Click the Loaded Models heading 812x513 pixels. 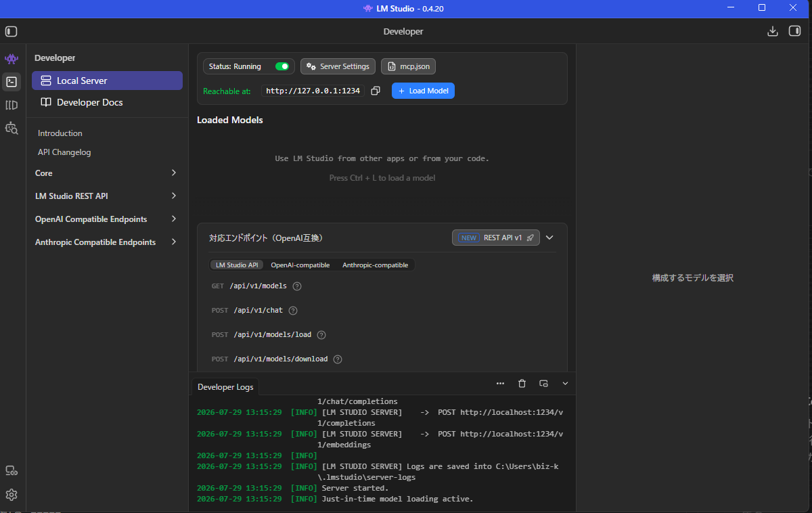[x=230, y=120]
